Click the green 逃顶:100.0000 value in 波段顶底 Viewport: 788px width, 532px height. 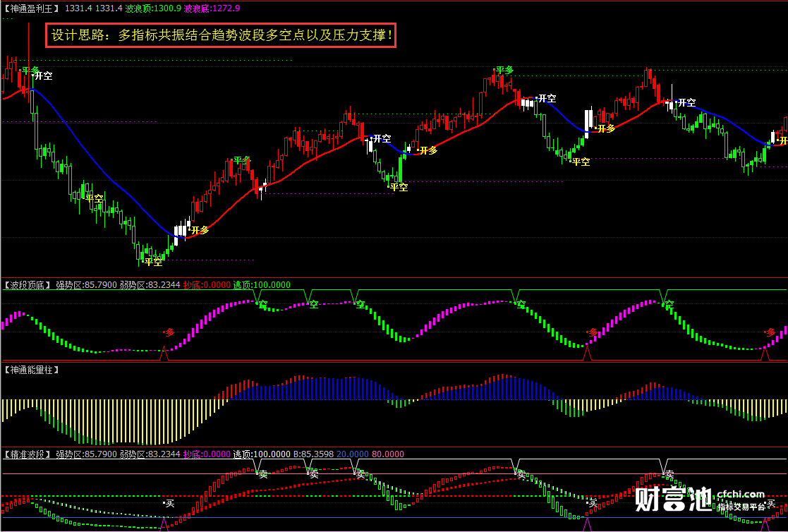261,285
